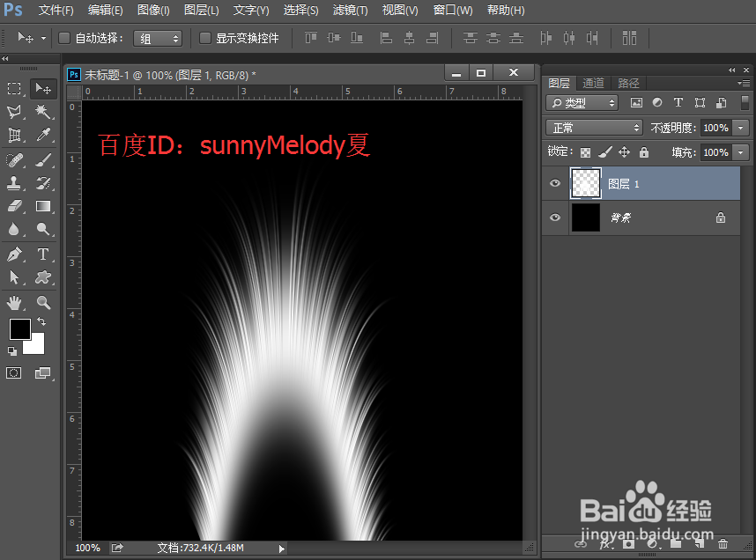The width and height of the screenshot is (756, 560).
Task: Swap foreground and background colors
Action: point(42,321)
